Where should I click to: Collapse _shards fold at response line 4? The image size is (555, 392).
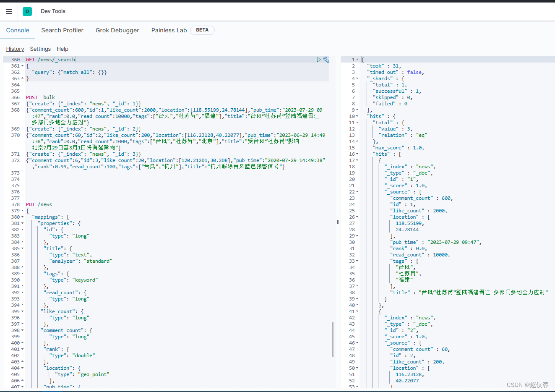(357, 78)
